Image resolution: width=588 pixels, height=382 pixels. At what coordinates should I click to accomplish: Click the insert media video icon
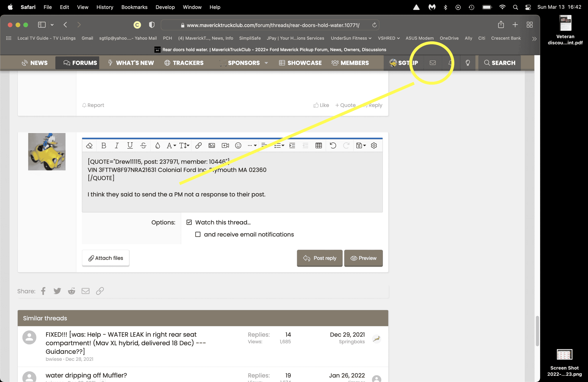coord(225,146)
